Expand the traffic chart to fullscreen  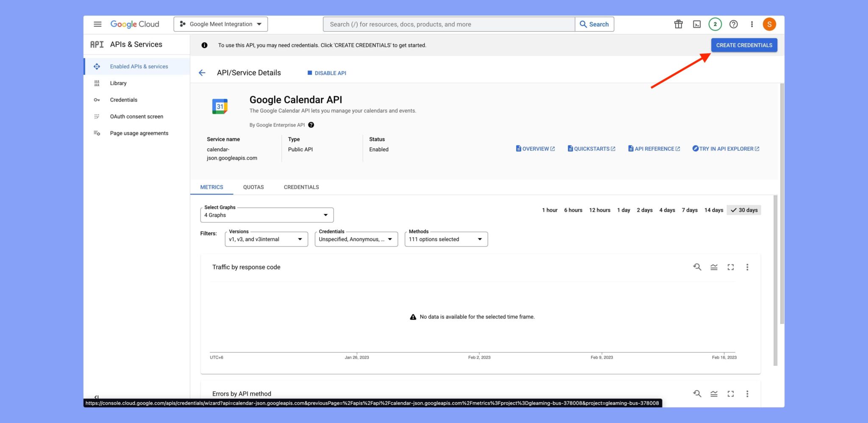730,267
